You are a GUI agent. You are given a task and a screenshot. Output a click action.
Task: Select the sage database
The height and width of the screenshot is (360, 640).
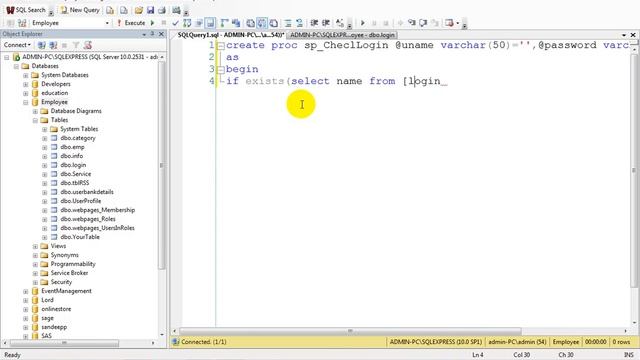pos(47,318)
